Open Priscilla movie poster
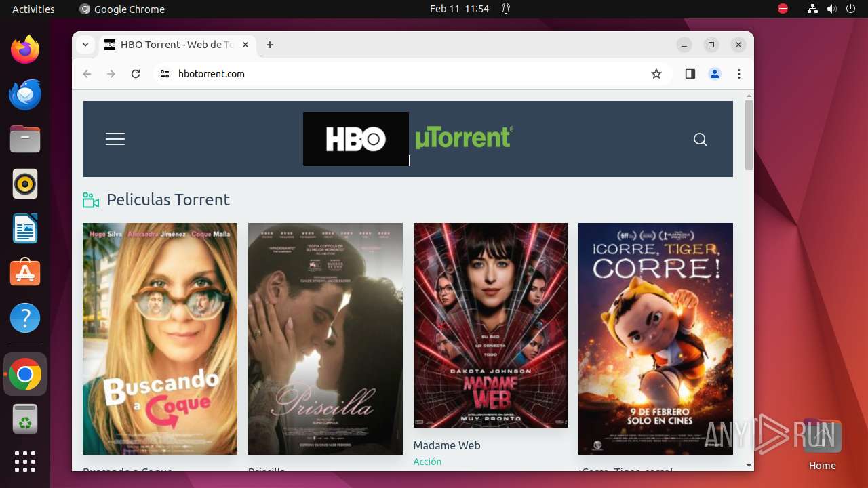Image resolution: width=868 pixels, height=488 pixels. [325, 339]
